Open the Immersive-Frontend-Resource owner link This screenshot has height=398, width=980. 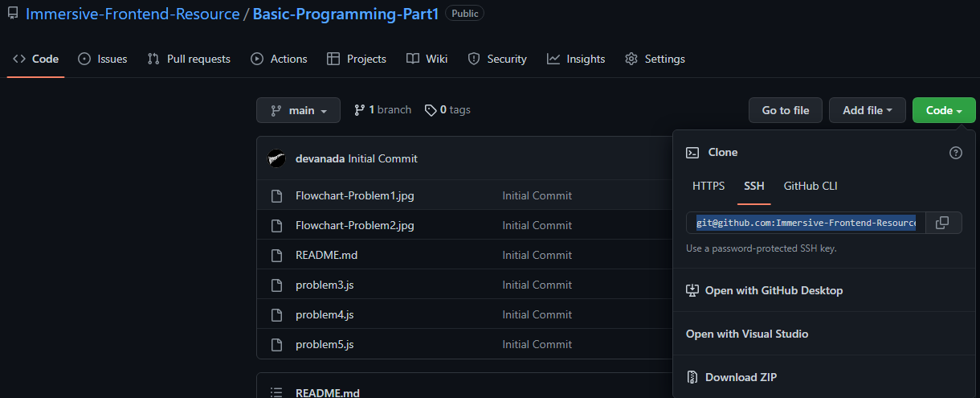pyautogui.click(x=133, y=14)
